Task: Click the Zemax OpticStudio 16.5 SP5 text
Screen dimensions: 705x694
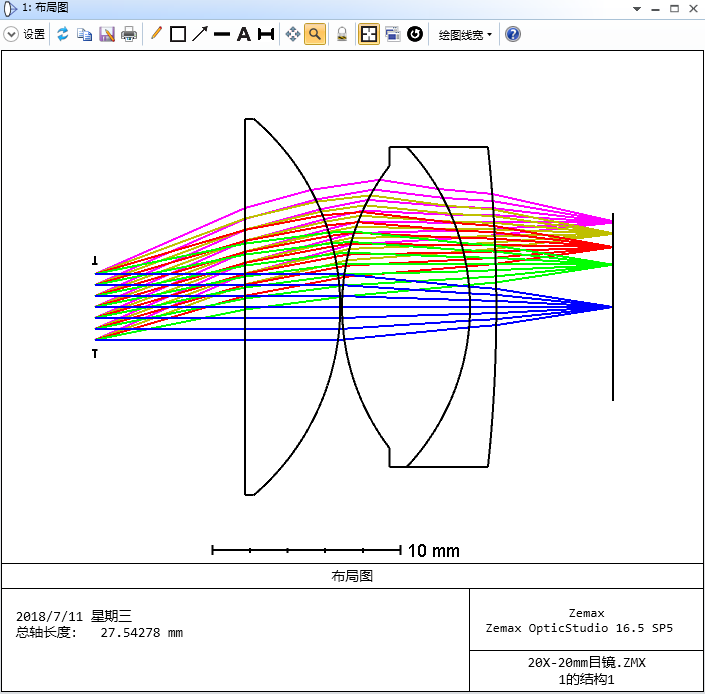Action: tap(579, 628)
